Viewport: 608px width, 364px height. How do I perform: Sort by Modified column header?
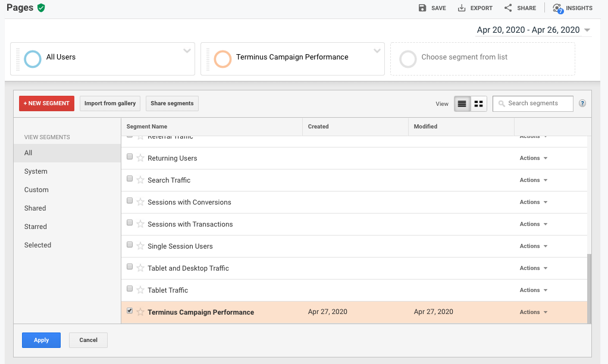tap(461, 127)
